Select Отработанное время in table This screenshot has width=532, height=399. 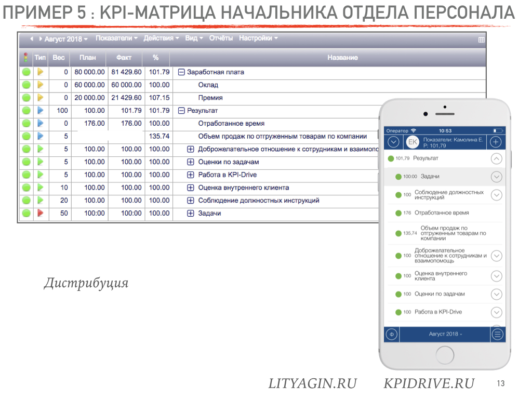[231, 124]
